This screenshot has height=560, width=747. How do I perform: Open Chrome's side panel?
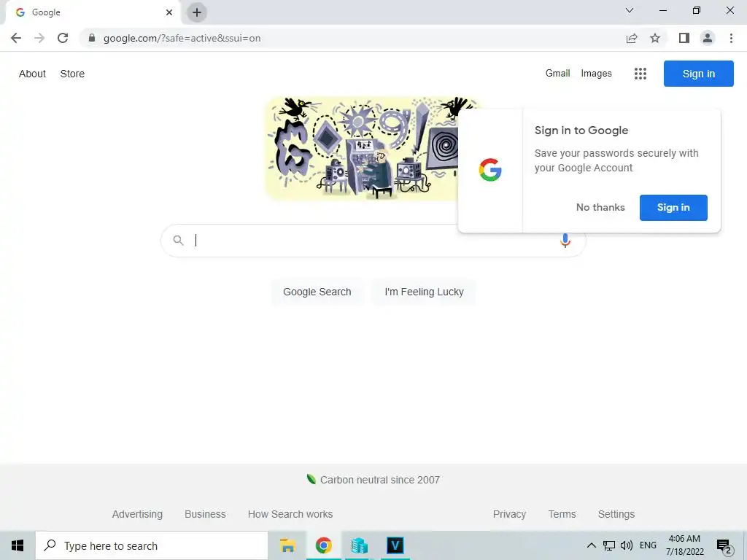coord(684,38)
